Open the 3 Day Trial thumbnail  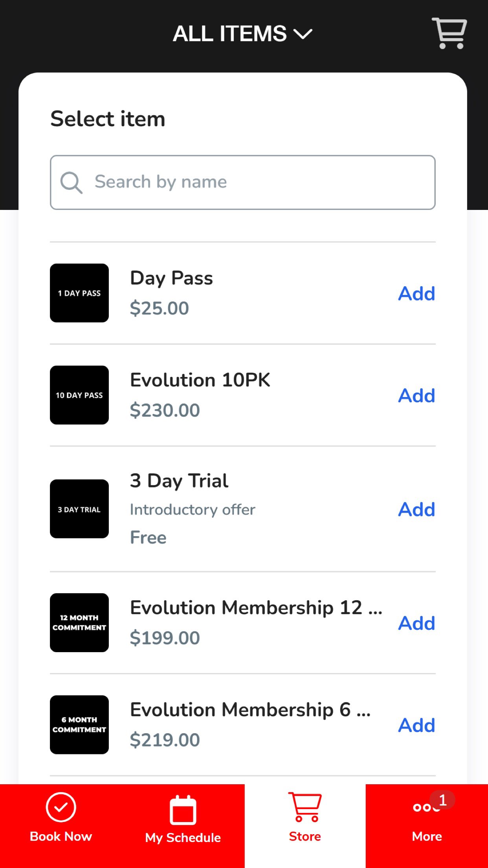(x=79, y=509)
